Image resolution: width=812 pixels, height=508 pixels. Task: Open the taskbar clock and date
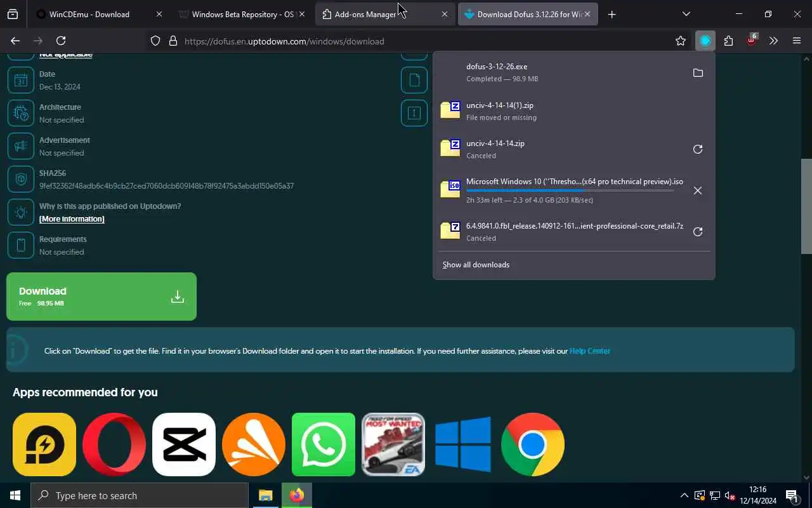757,495
